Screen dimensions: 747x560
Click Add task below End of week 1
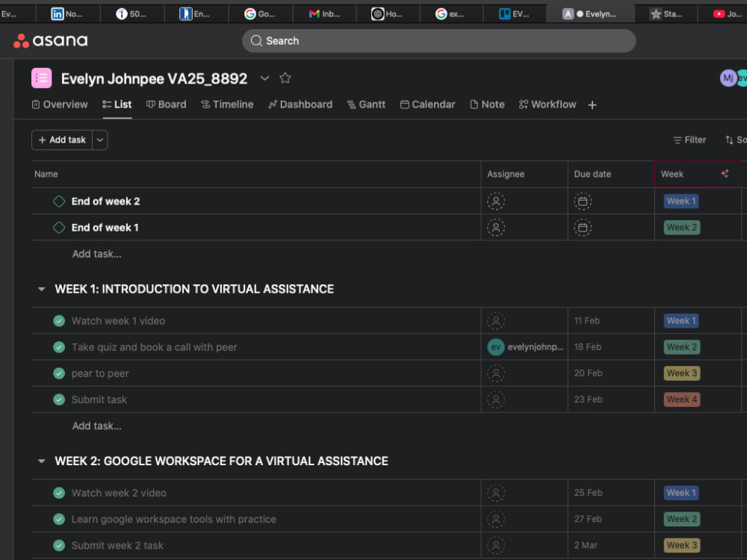[96, 254]
